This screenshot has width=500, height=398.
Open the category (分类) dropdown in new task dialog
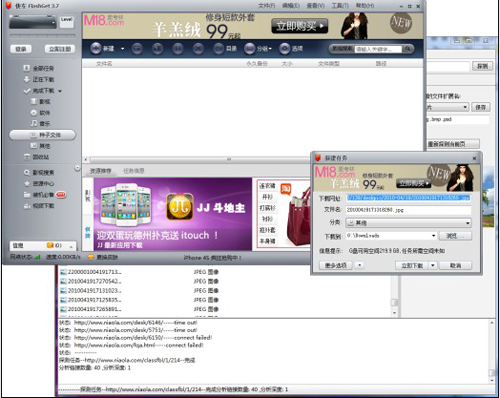408,223
